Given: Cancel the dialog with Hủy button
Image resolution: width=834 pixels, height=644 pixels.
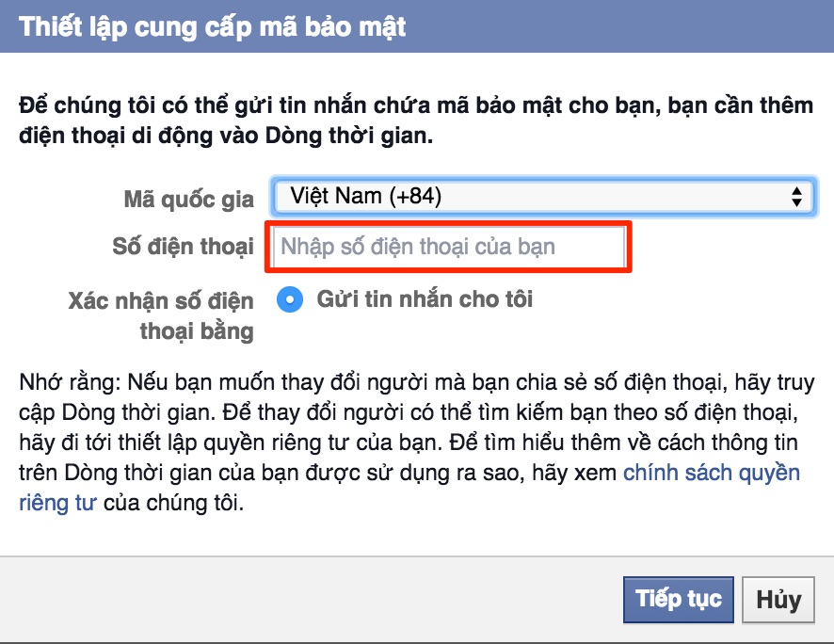Looking at the screenshot, I should [778, 600].
